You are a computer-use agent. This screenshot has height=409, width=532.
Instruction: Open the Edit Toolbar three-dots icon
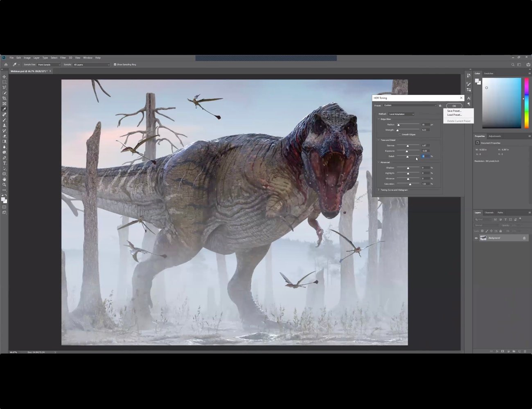tap(5, 190)
